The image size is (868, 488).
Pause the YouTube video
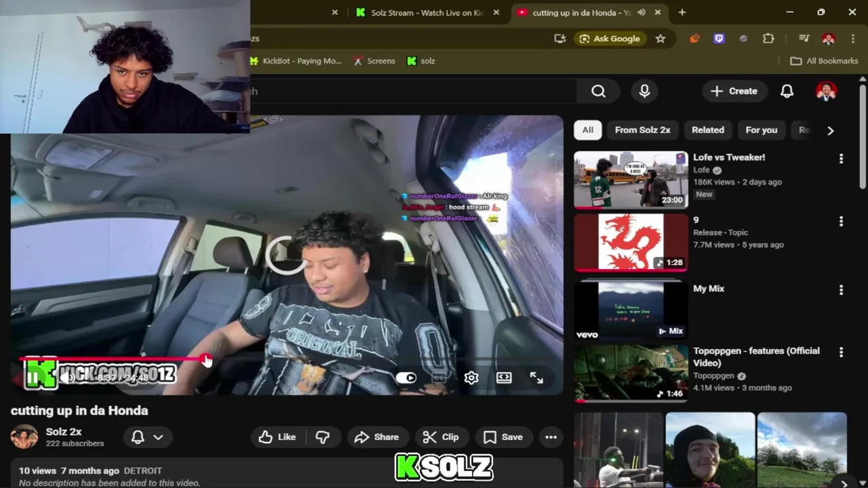click(x=33, y=378)
